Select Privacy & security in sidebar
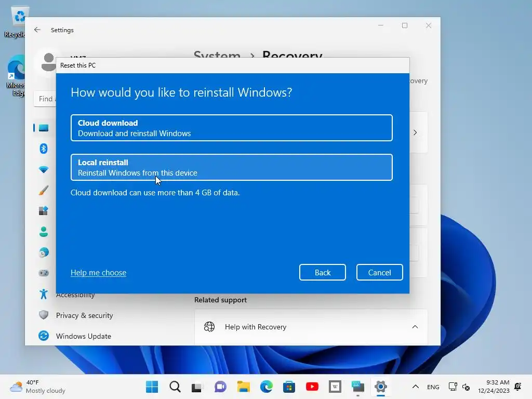The width and height of the screenshot is (532, 399). point(84,315)
